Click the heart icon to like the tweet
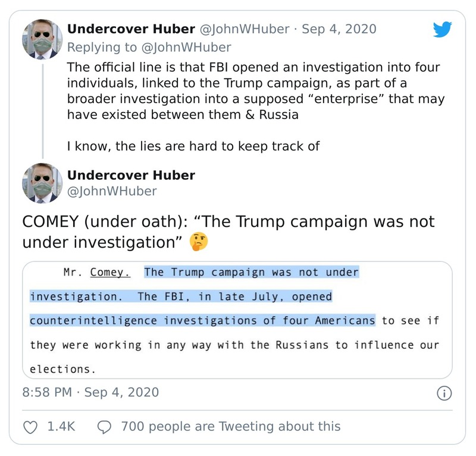 (x=30, y=426)
